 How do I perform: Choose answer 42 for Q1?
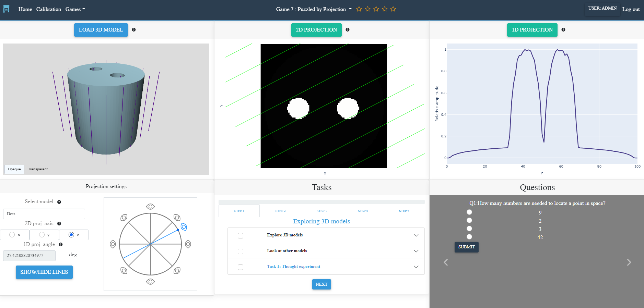pyautogui.click(x=469, y=237)
